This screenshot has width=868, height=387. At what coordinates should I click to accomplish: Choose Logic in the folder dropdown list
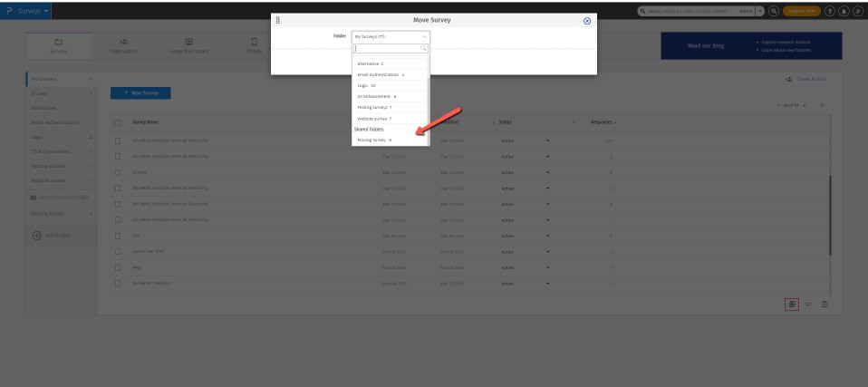(390, 86)
